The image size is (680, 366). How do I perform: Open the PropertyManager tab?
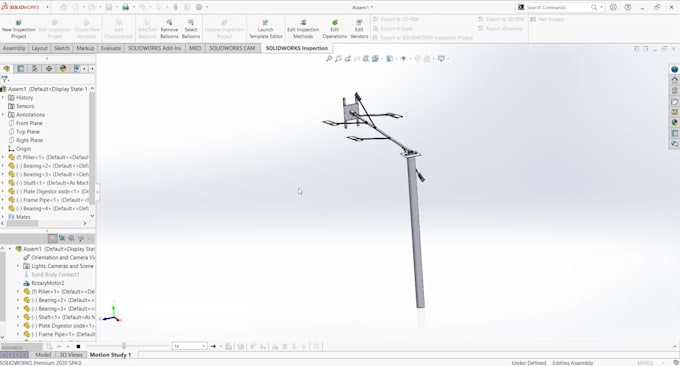pyautogui.click(x=20, y=69)
